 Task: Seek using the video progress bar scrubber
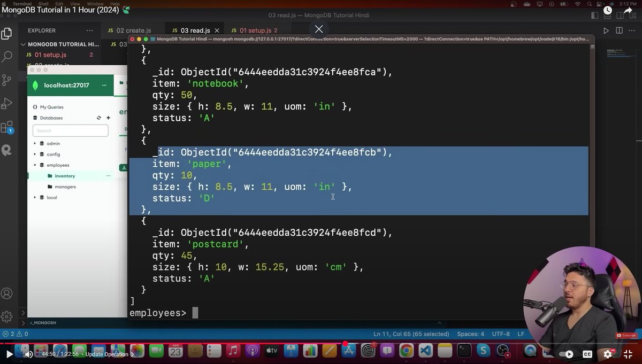click(346, 344)
